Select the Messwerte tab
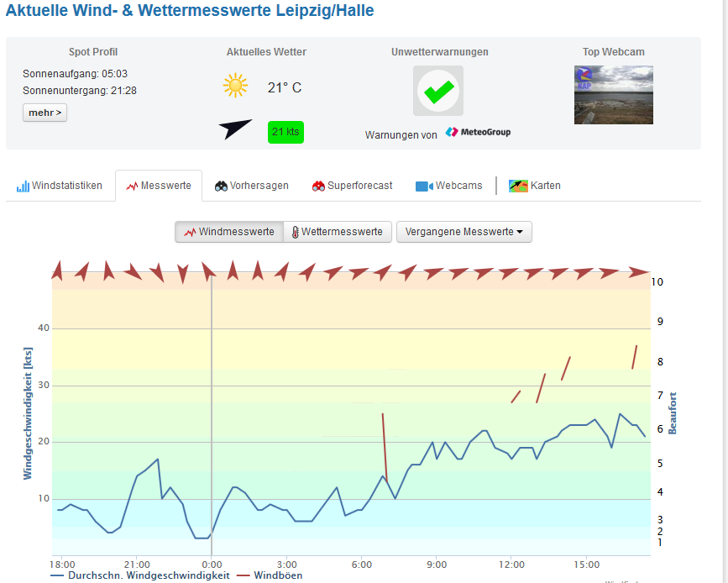728x583 pixels. (x=158, y=186)
